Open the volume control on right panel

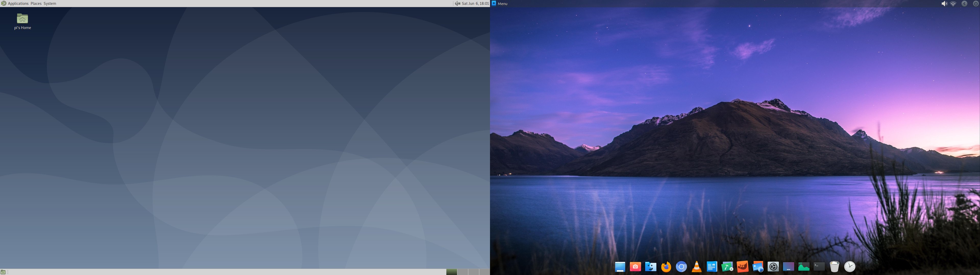point(944,4)
